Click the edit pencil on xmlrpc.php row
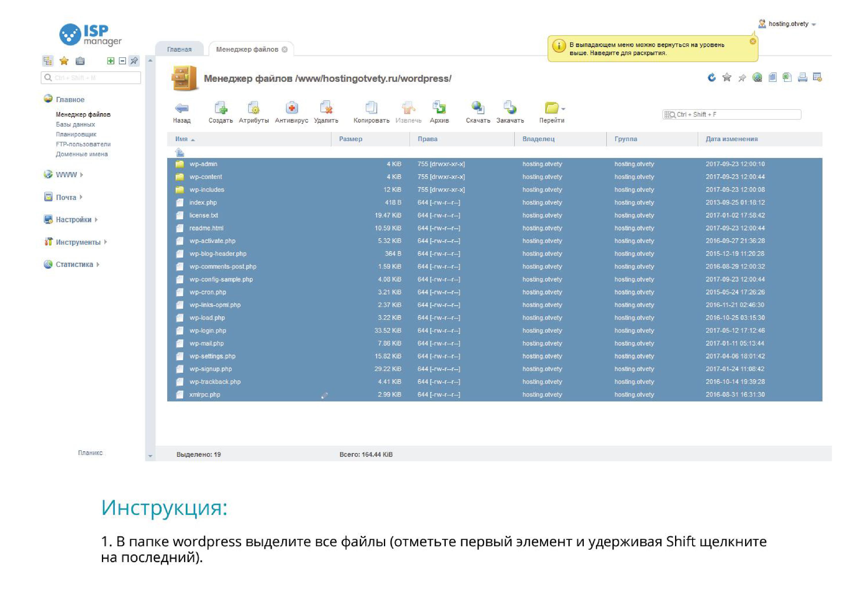 point(324,395)
